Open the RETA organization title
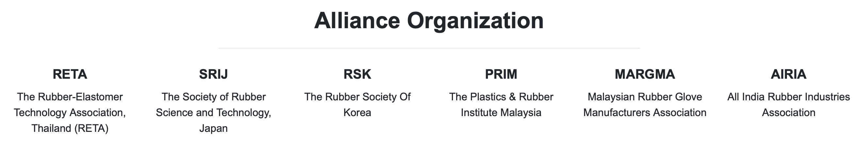The image size is (868, 143). tap(70, 74)
